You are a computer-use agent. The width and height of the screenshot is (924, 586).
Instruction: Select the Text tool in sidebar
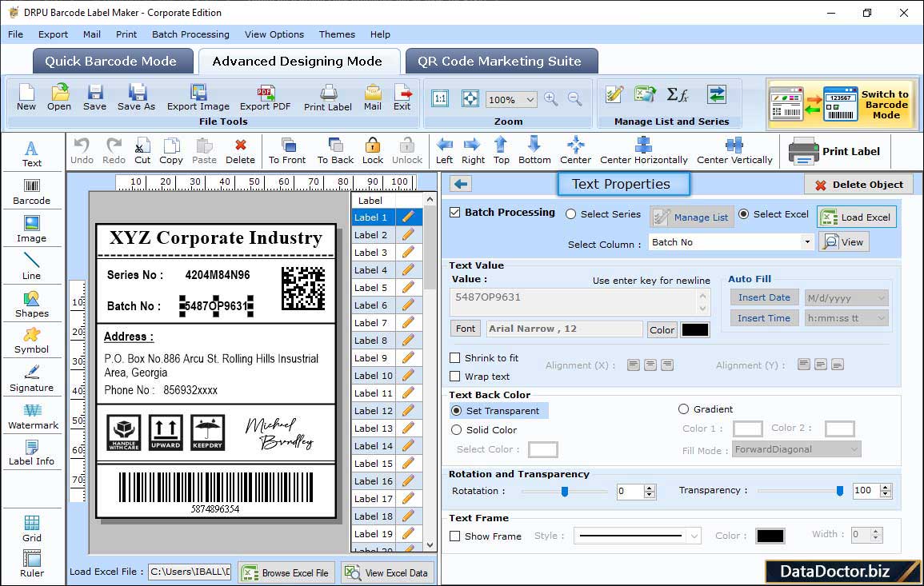coord(32,153)
